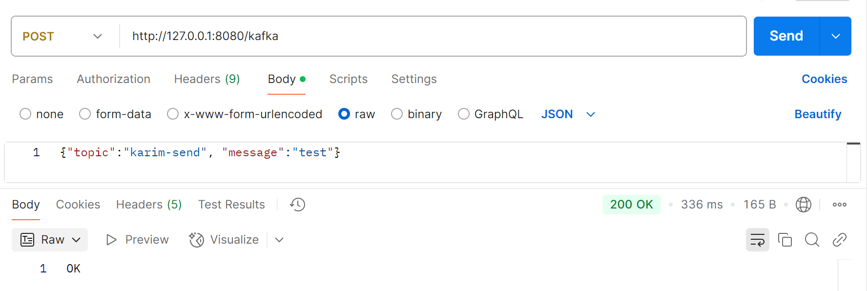The height and width of the screenshot is (291, 868).
Task: Pick the GraphQL body type
Action: tap(464, 114)
